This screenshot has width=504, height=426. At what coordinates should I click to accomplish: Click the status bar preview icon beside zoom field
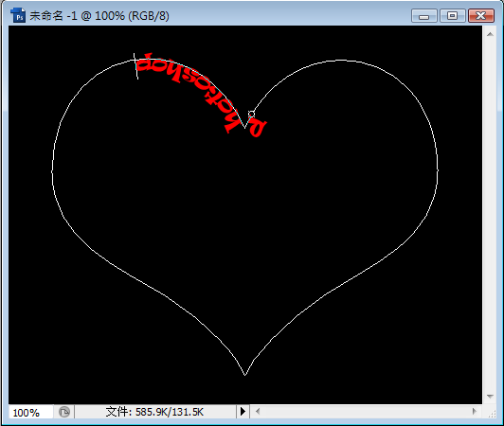click(64, 412)
